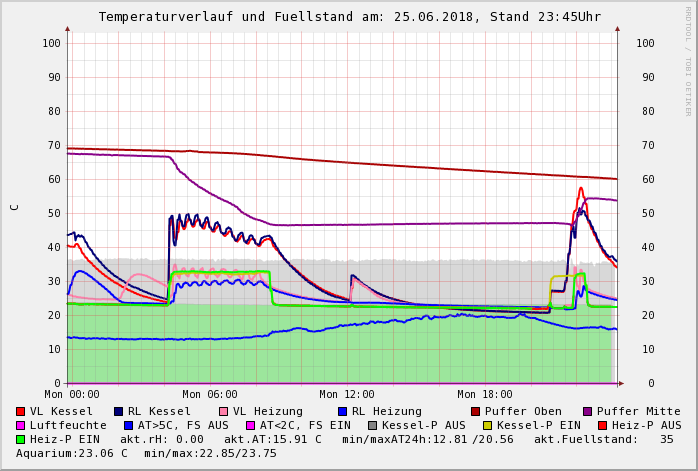Screen dimensions: 698x471
Task: Select the Mon 18:00 time axis label
Action: [484, 395]
